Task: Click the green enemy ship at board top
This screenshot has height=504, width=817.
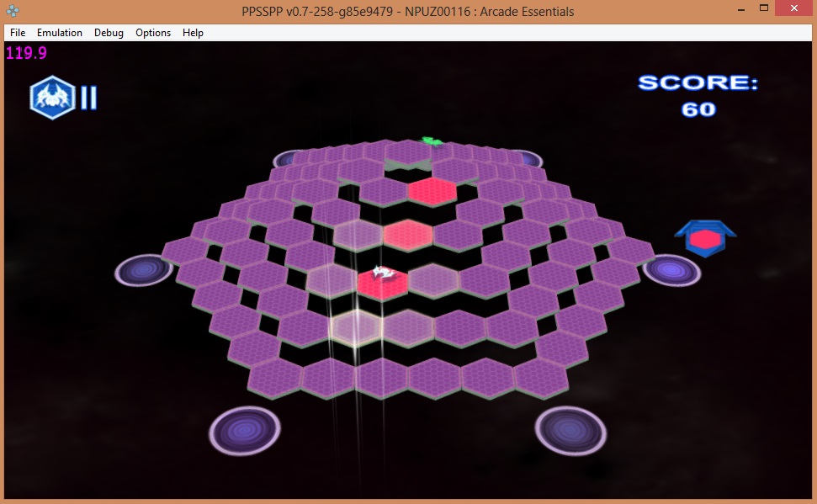Action: coord(432,141)
